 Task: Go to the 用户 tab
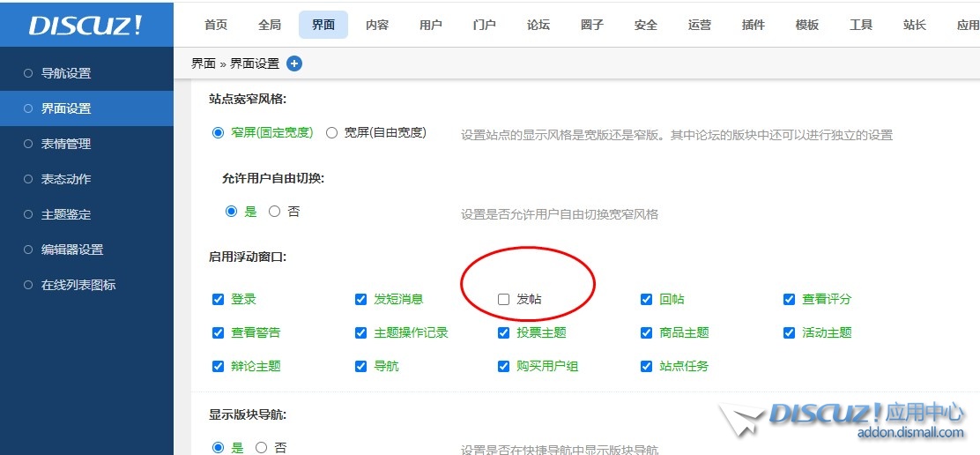[x=431, y=25]
